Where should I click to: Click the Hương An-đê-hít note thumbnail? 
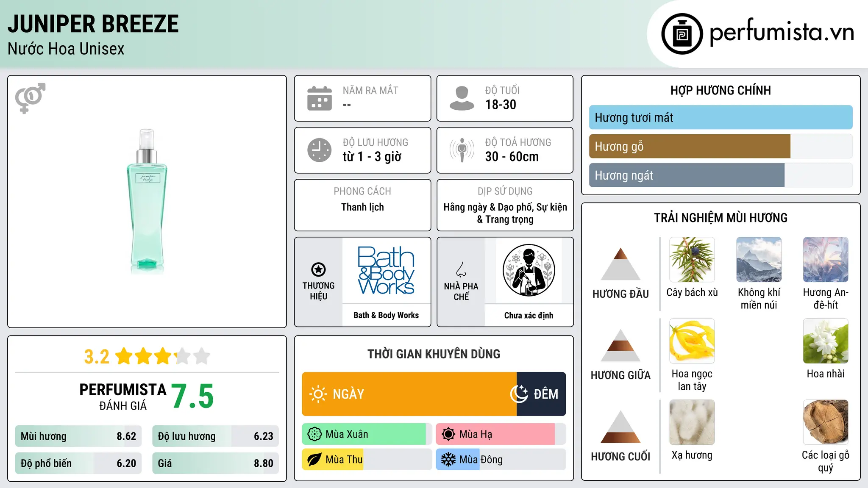[826, 260]
